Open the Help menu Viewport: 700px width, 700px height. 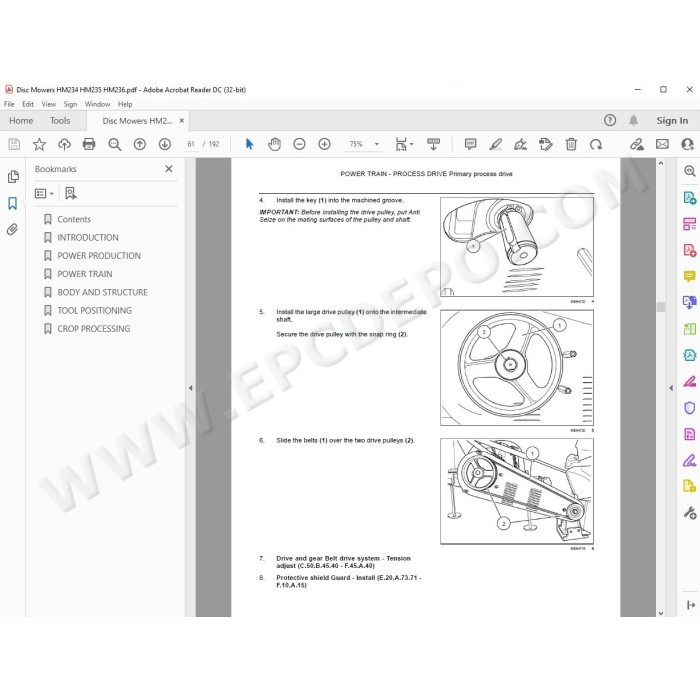(x=125, y=104)
